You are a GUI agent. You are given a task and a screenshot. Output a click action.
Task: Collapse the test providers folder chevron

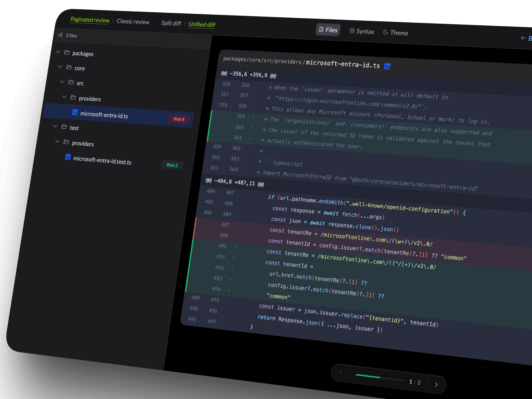pos(57,141)
